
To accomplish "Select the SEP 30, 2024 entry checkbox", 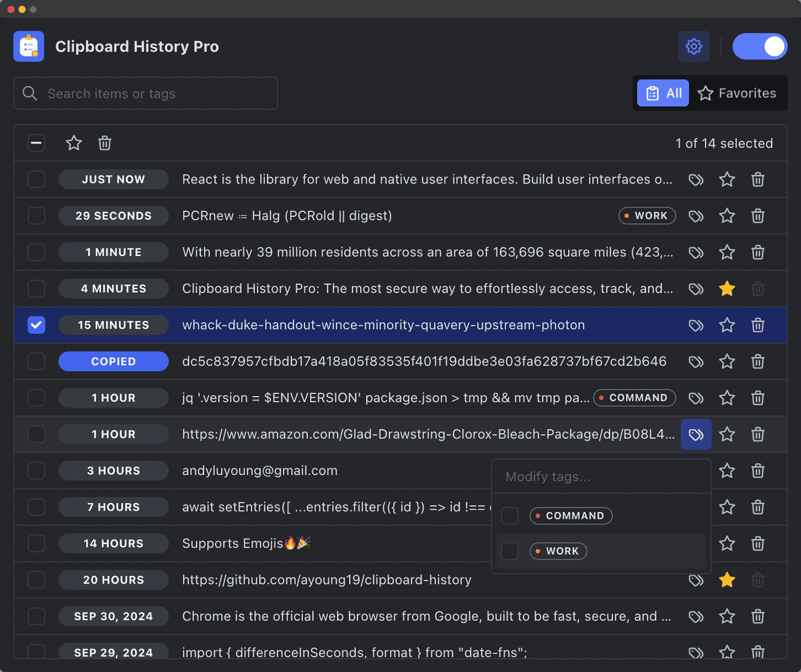I will [x=36, y=616].
